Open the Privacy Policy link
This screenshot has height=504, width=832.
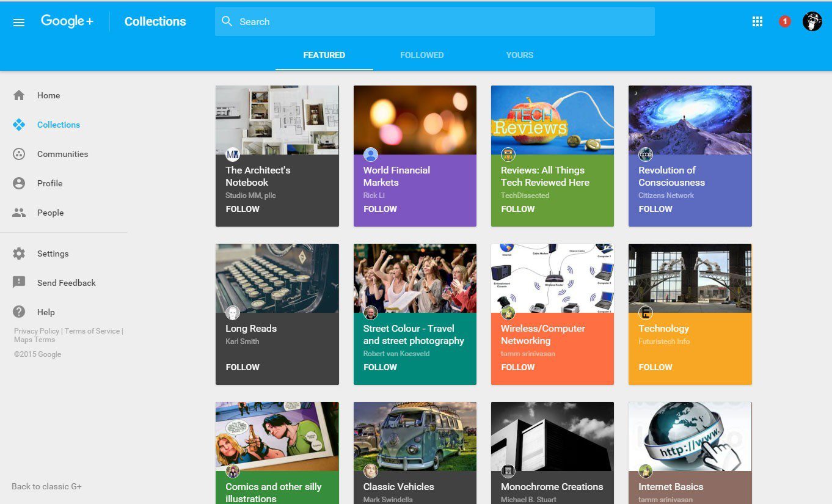(37, 331)
